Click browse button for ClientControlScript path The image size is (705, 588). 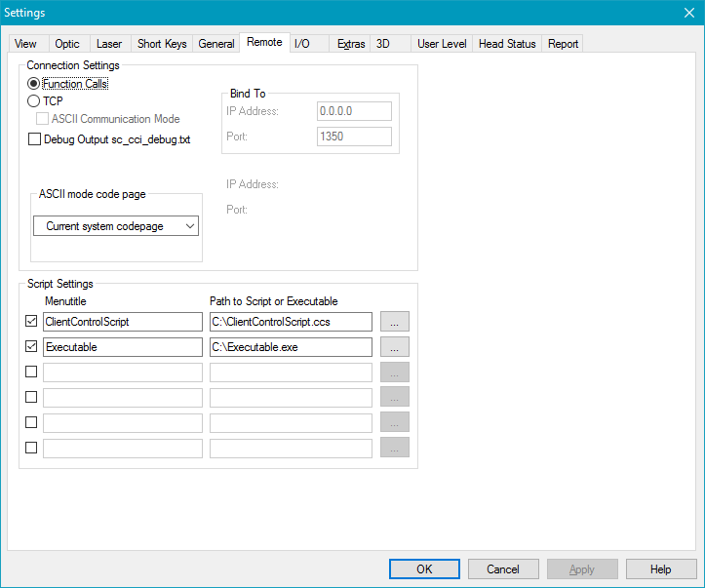(394, 321)
